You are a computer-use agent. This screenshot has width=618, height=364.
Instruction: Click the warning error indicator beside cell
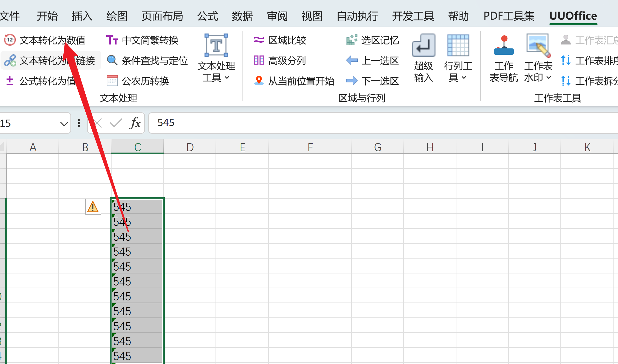[x=93, y=207]
